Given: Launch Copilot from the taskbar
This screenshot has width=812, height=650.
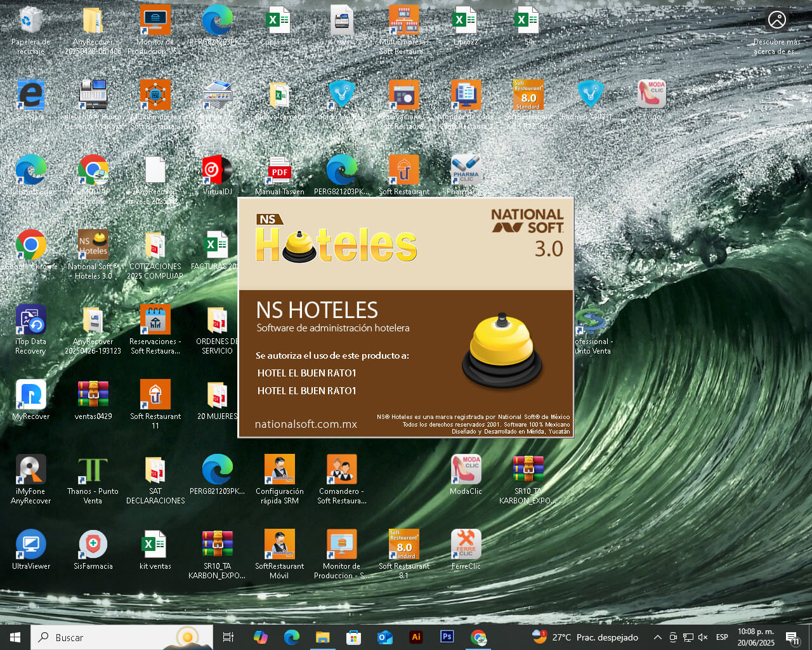Looking at the screenshot, I should 260,637.
